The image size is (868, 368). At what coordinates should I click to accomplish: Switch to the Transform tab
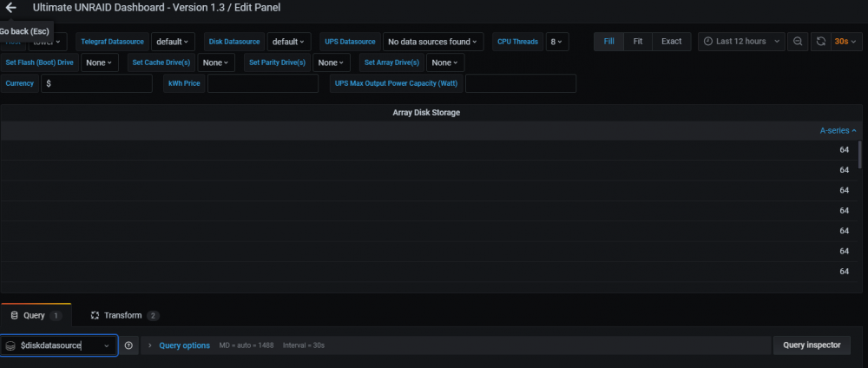tap(124, 315)
